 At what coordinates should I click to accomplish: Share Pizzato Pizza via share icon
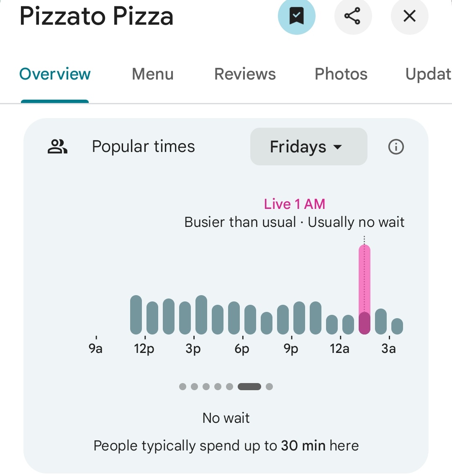[x=353, y=16]
